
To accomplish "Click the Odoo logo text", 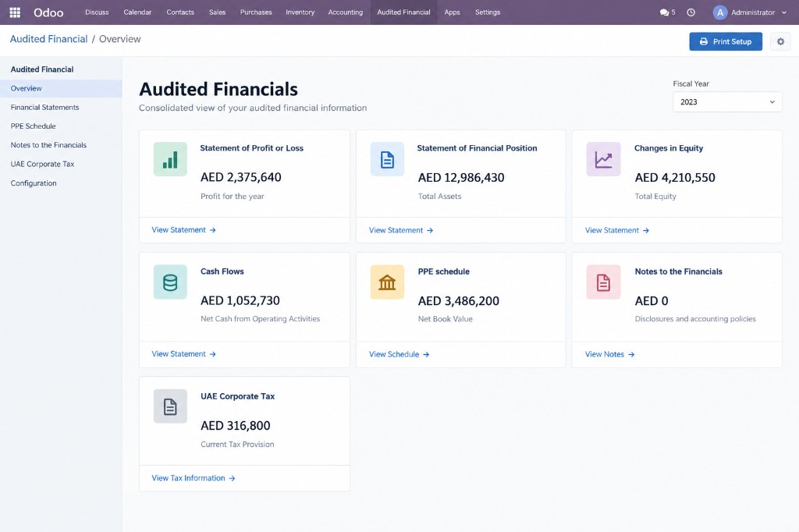I will tap(48, 12).
